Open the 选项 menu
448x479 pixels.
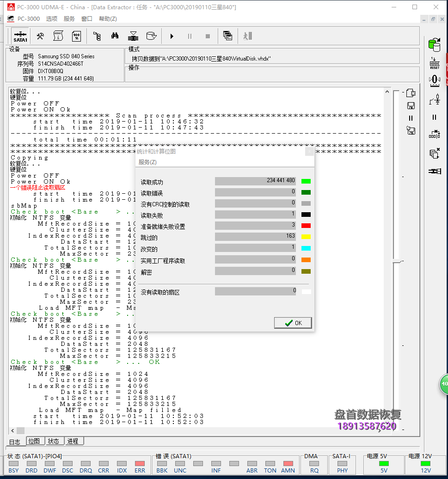click(x=52, y=19)
